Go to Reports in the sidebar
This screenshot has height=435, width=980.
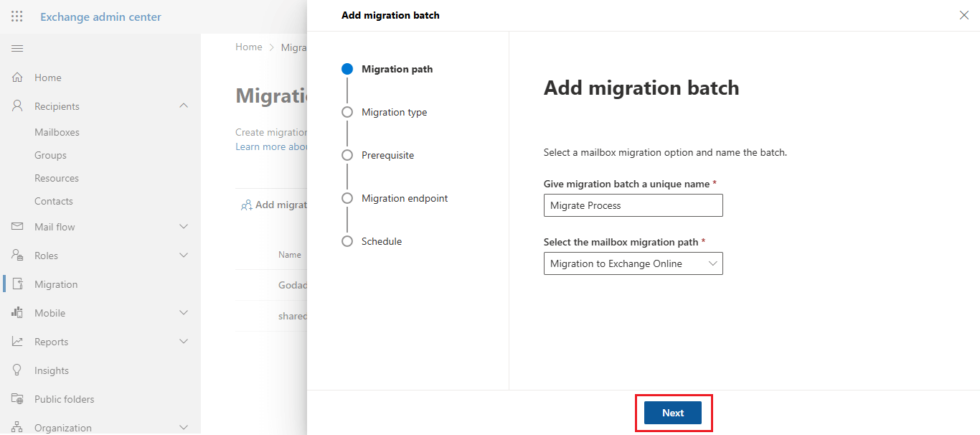[51, 342]
